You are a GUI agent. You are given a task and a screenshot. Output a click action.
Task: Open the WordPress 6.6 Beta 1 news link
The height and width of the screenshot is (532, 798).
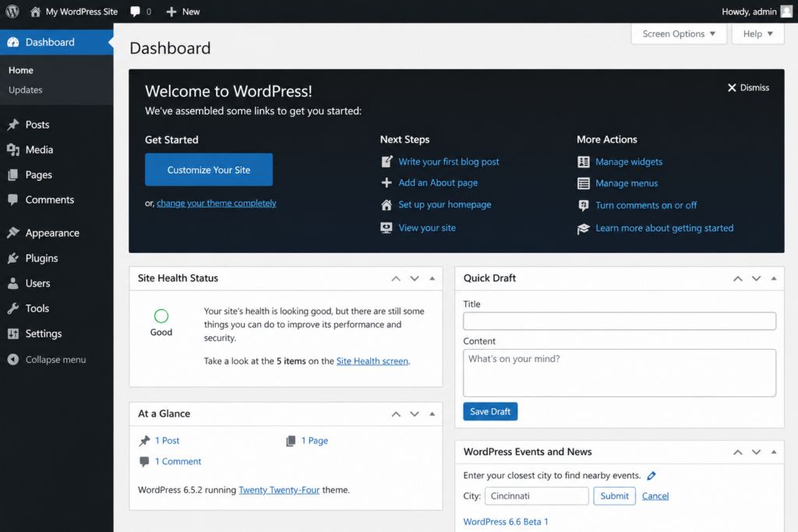point(505,522)
